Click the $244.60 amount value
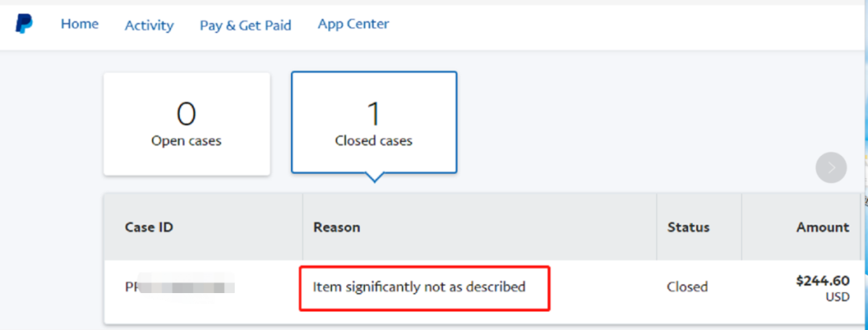 click(x=822, y=280)
